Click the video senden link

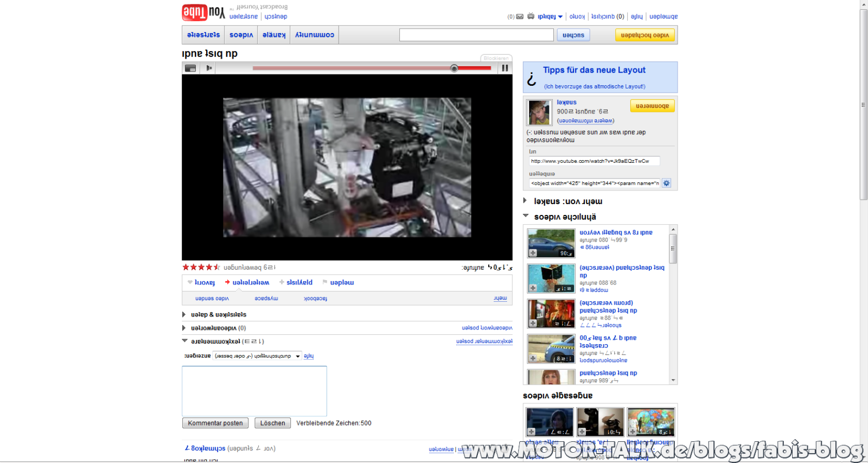(212, 299)
